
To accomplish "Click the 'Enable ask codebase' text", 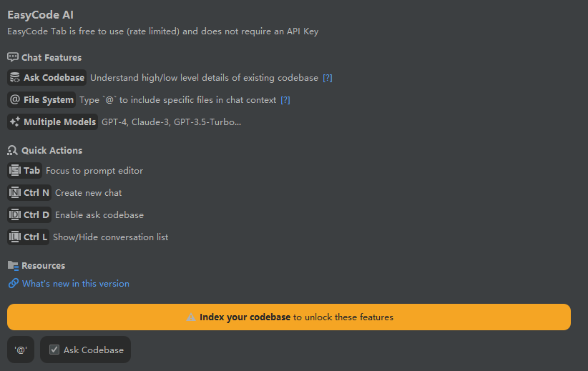I will (x=99, y=215).
